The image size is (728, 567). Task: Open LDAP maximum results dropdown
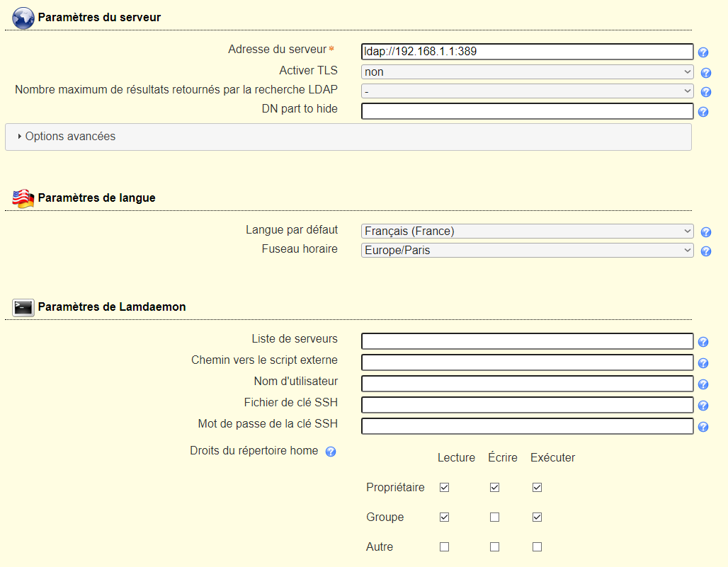click(x=527, y=91)
